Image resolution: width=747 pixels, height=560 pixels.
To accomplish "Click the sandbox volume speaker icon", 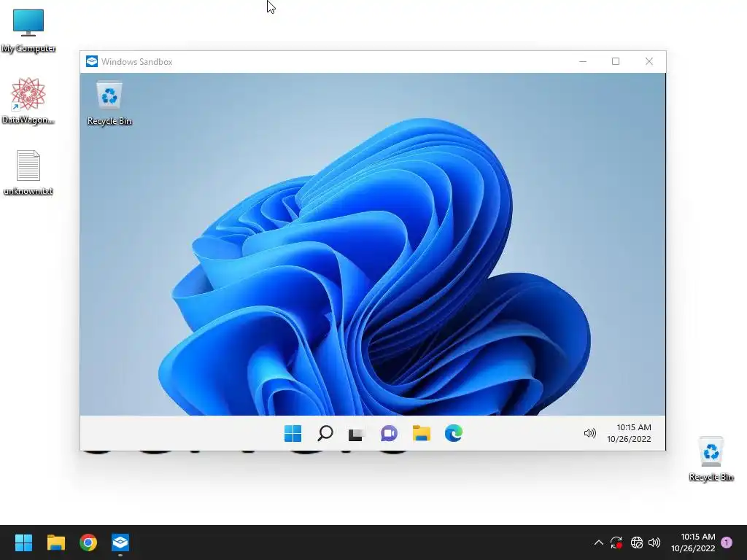I will click(x=589, y=433).
